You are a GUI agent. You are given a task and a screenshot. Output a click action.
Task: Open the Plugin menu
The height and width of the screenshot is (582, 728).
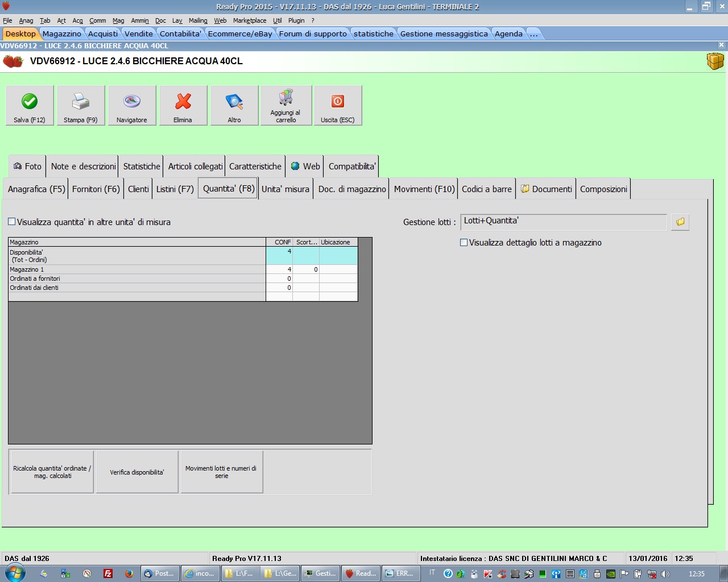coord(296,20)
